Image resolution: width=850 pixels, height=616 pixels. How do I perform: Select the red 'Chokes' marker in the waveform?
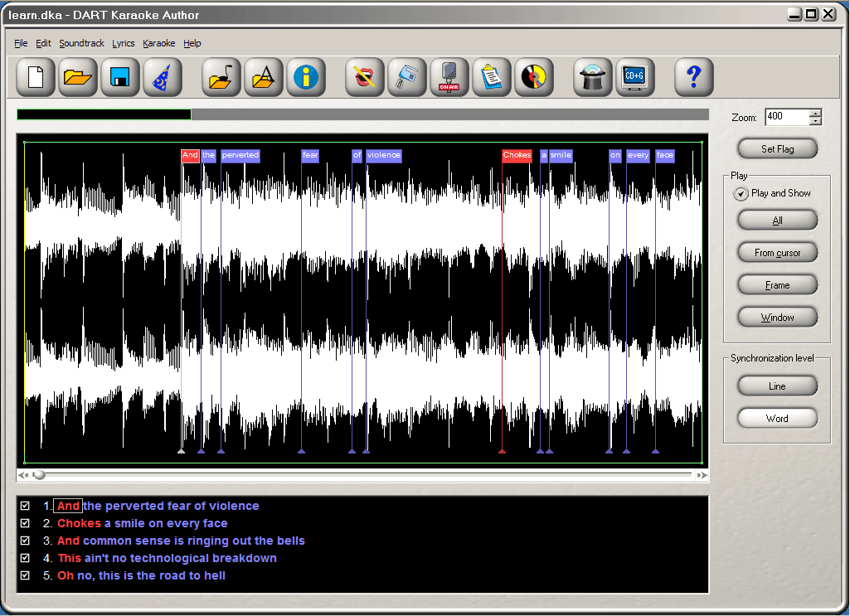(x=516, y=155)
